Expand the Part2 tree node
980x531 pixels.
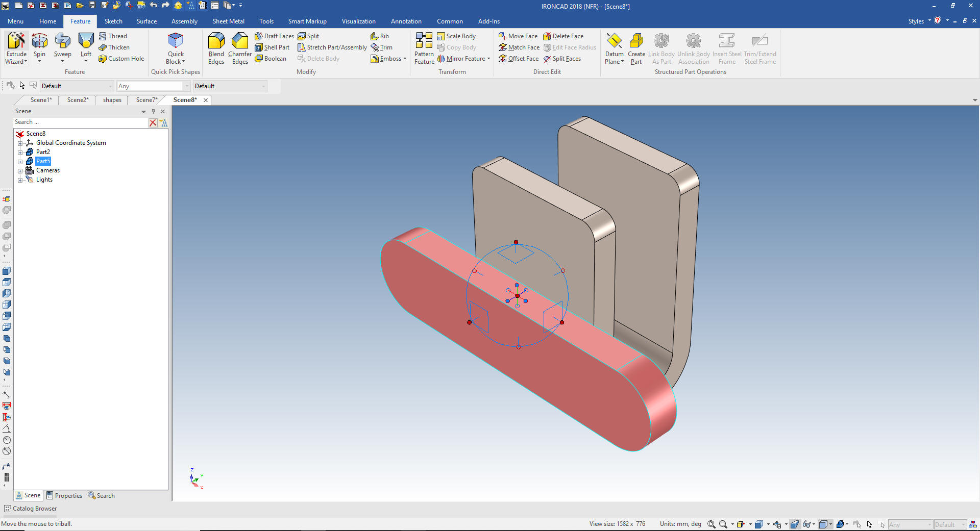pos(20,152)
